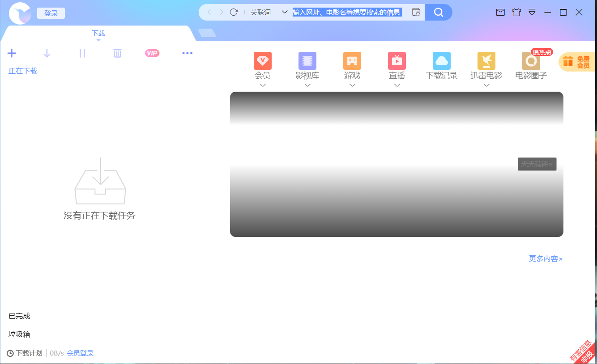Expand the chevron under 会员
The image size is (597, 364).
(263, 85)
